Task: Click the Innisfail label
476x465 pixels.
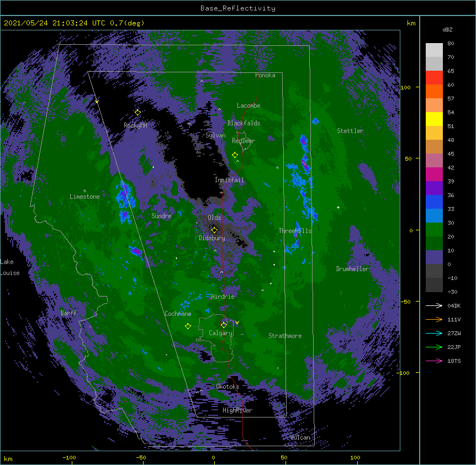Action: click(229, 180)
